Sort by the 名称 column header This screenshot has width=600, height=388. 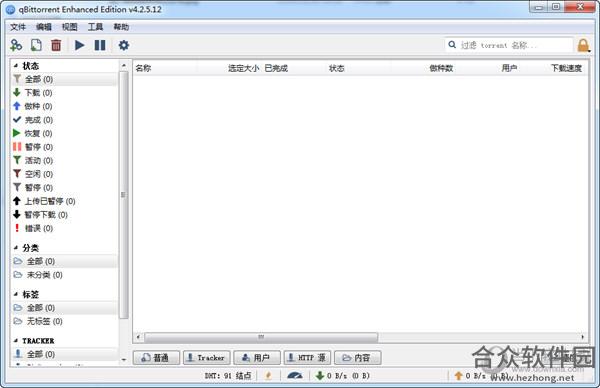coord(165,68)
